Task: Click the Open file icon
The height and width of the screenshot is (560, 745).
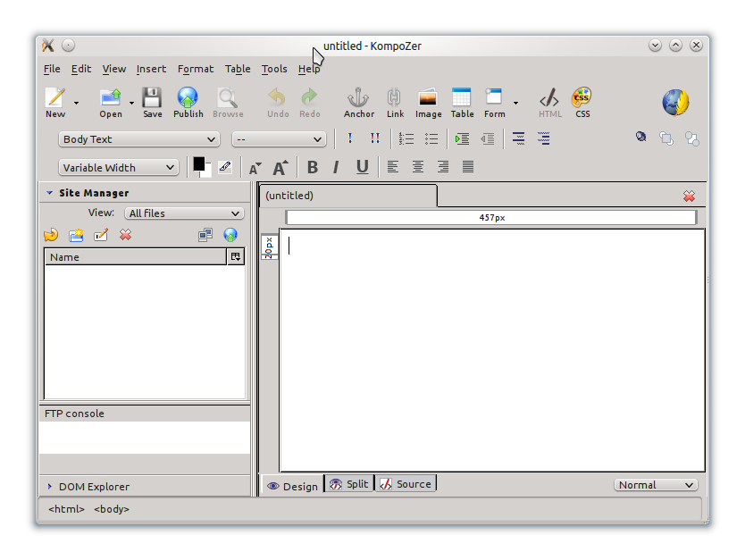Action: pos(110,98)
